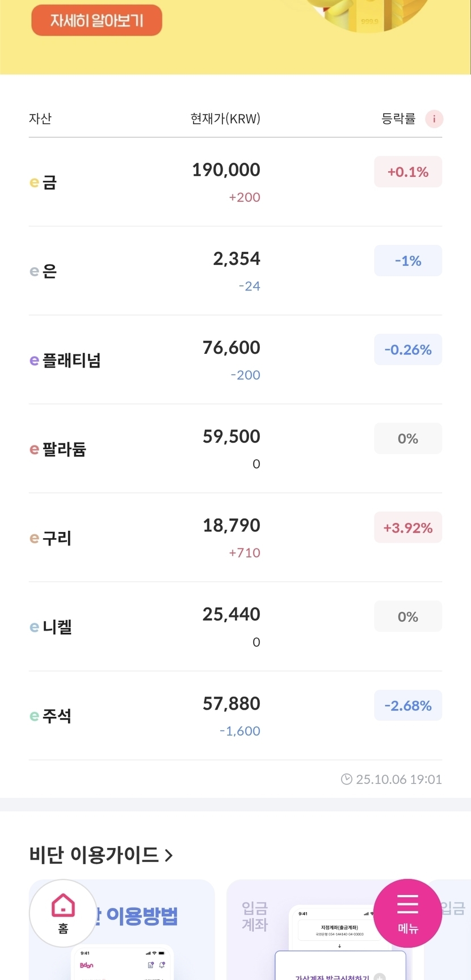Open the pink 메뉴 hamburger menu
Image resolution: width=471 pixels, height=980 pixels.
point(407,913)
